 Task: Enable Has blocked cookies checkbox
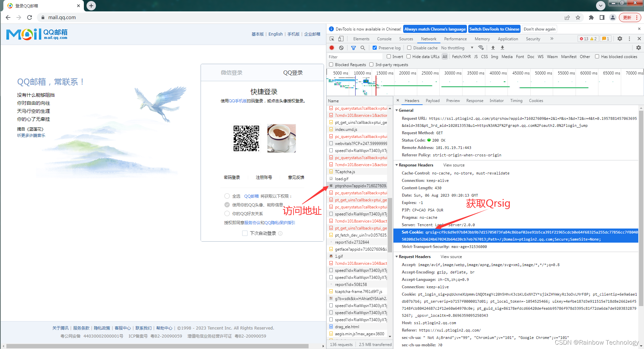(597, 56)
